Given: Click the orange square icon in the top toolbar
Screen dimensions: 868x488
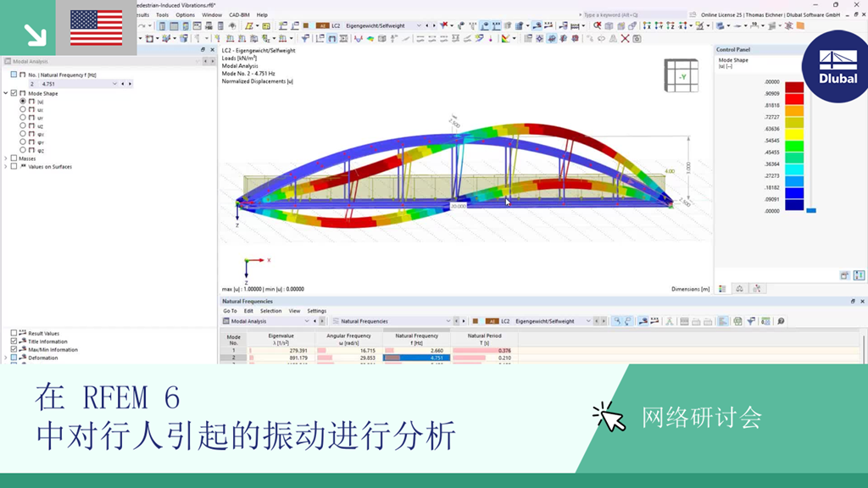Looking at the screenshot, I should (x=800, y=25).
